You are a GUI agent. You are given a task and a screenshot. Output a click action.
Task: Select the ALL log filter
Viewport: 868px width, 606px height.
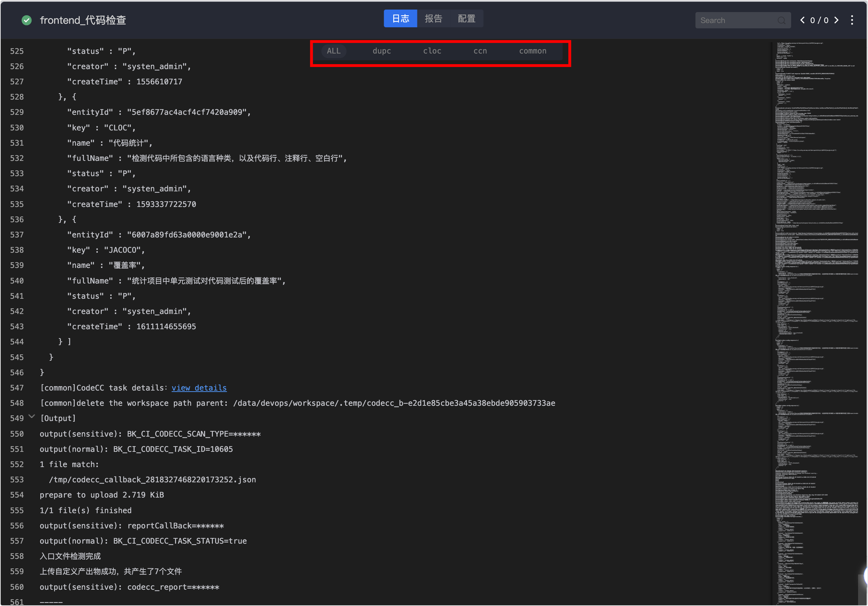pyautogui.click(x=333, y=51)
